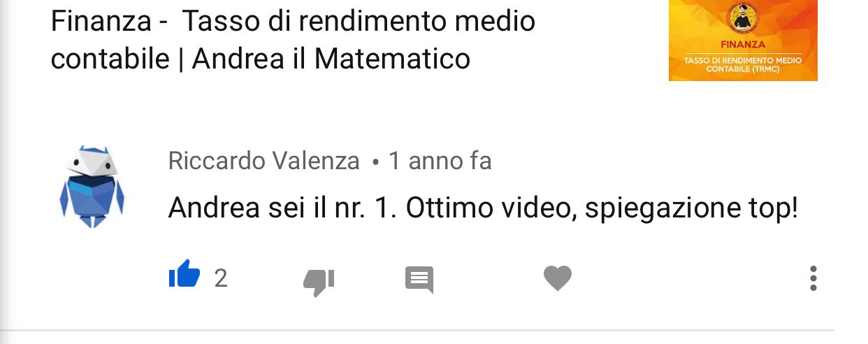Tap the TRMC caption text on the thumbnail
This screenshot has height=344, width=868.
point(743,65)
